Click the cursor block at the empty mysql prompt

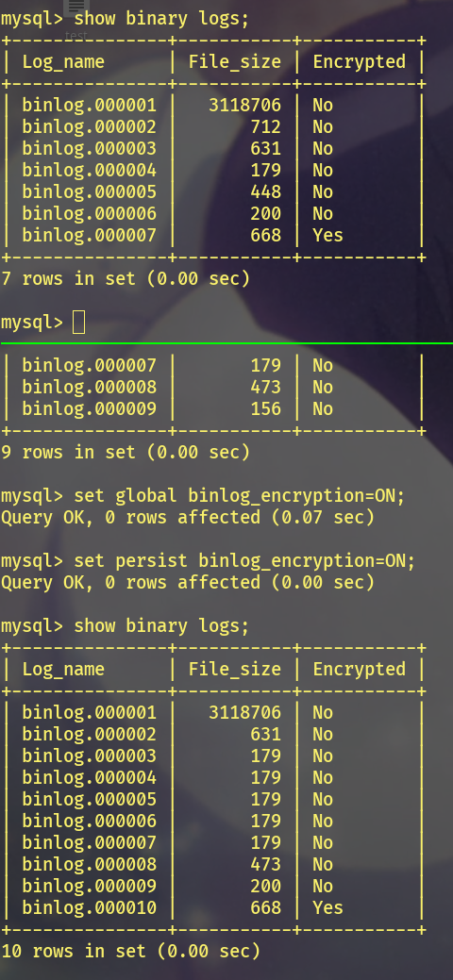[79, 323]
